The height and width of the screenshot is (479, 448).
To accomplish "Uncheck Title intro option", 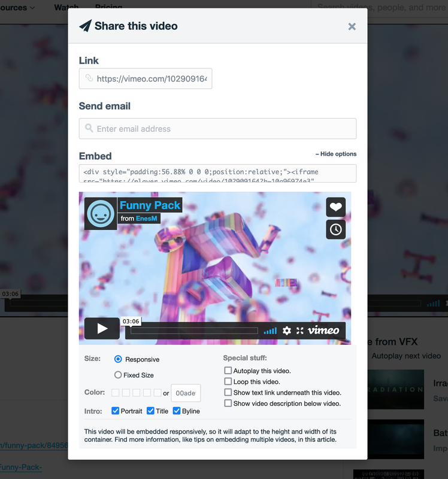I will click(x=150, y=411).
